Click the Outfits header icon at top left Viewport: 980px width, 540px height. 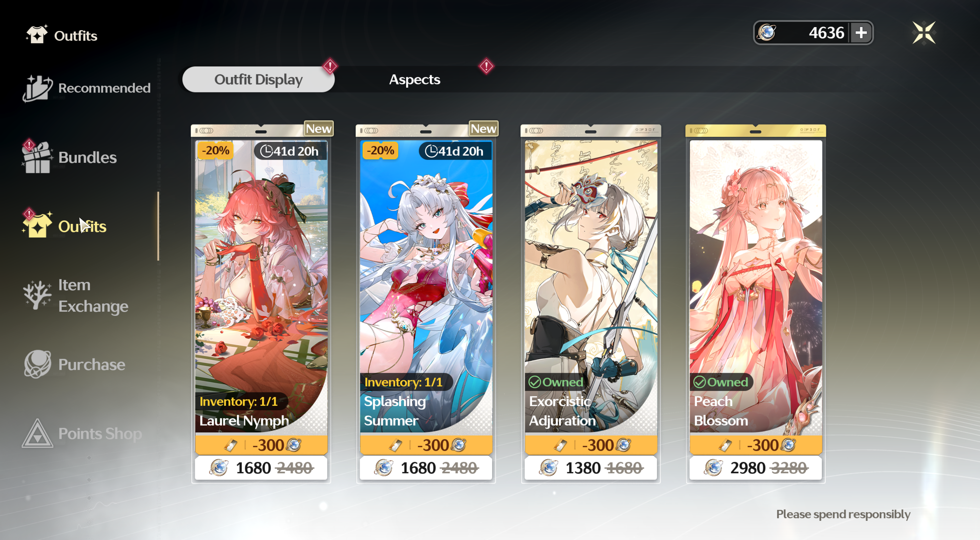pos(37,35)
